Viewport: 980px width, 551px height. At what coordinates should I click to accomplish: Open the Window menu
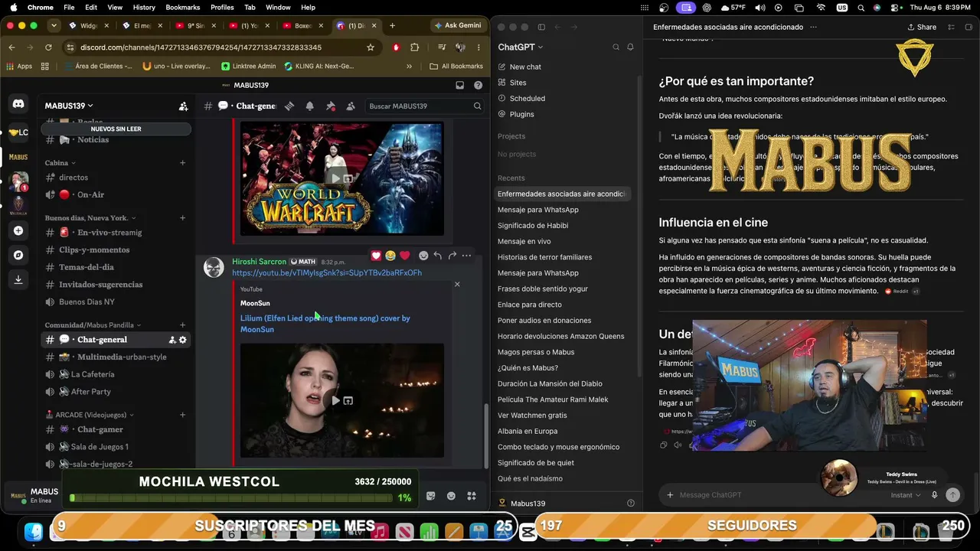278,8
